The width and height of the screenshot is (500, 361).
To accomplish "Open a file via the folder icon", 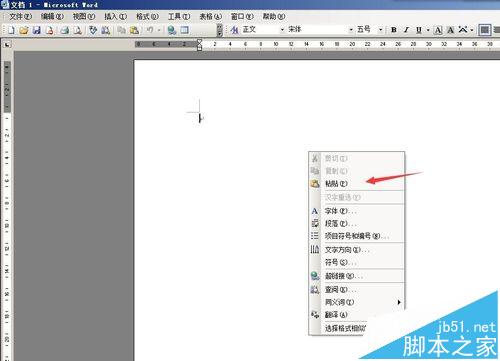I will point(24,30).
